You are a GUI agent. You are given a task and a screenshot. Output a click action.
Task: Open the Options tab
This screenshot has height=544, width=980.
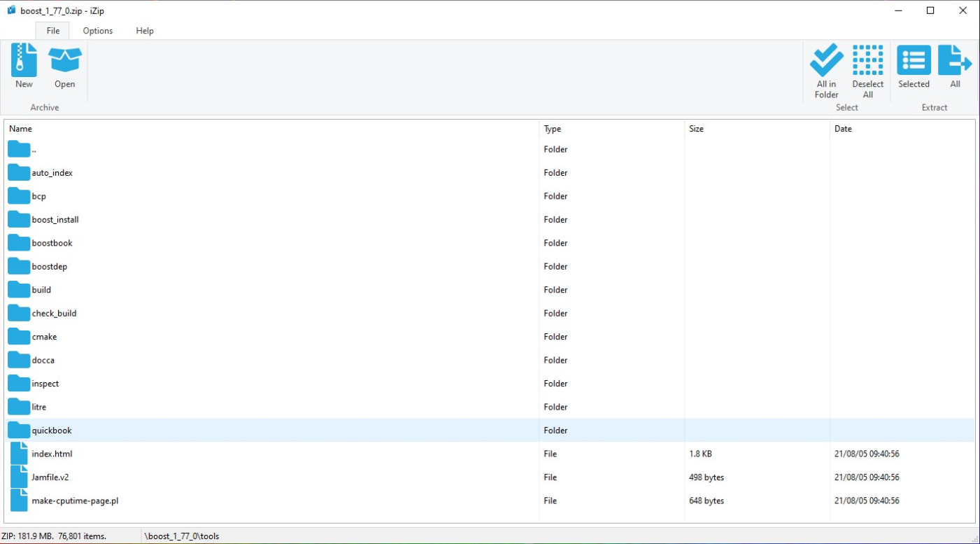(x=98, y=31)
